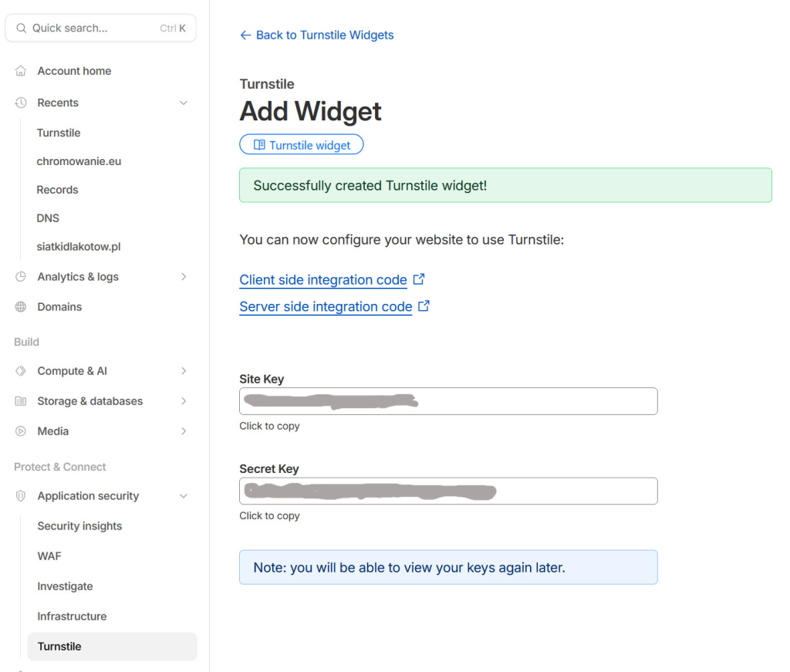Go back to Turnstile Widgets
The image size is (790, 672).
point(317,35)
